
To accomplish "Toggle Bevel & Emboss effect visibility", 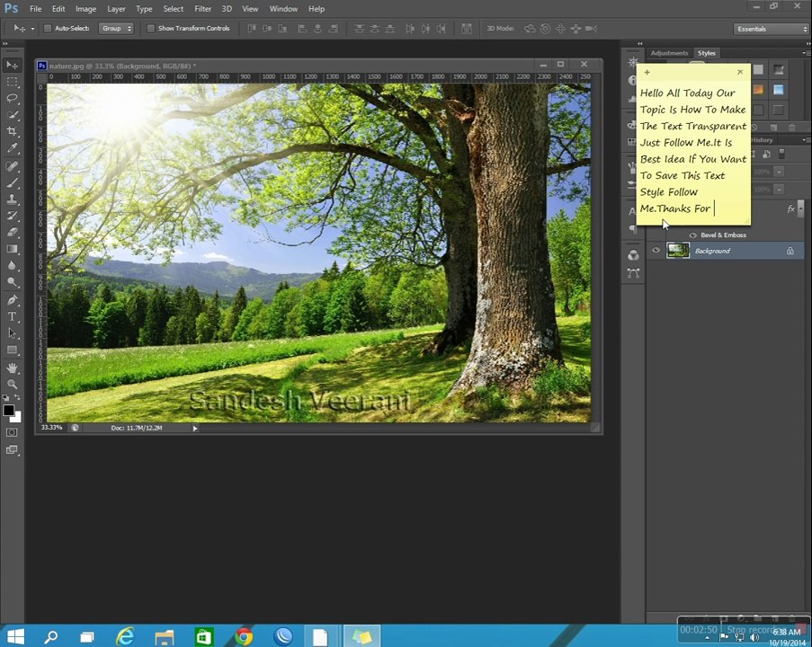I will tap(693, 235).
